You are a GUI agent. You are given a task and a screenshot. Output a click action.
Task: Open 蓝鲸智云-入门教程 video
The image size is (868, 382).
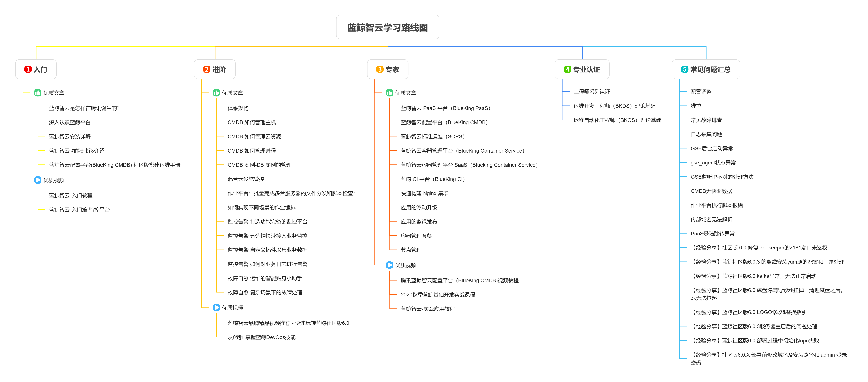click(x=70, y=195)
